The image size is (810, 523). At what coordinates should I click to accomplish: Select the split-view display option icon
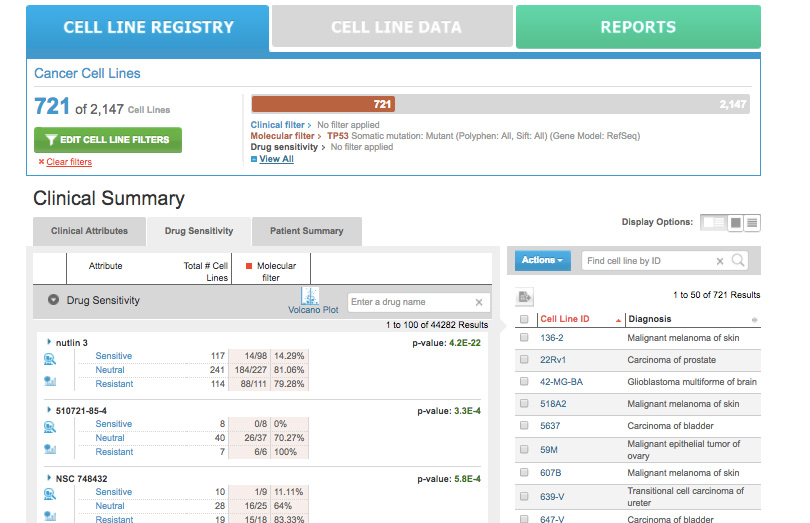tap(713, 222)
